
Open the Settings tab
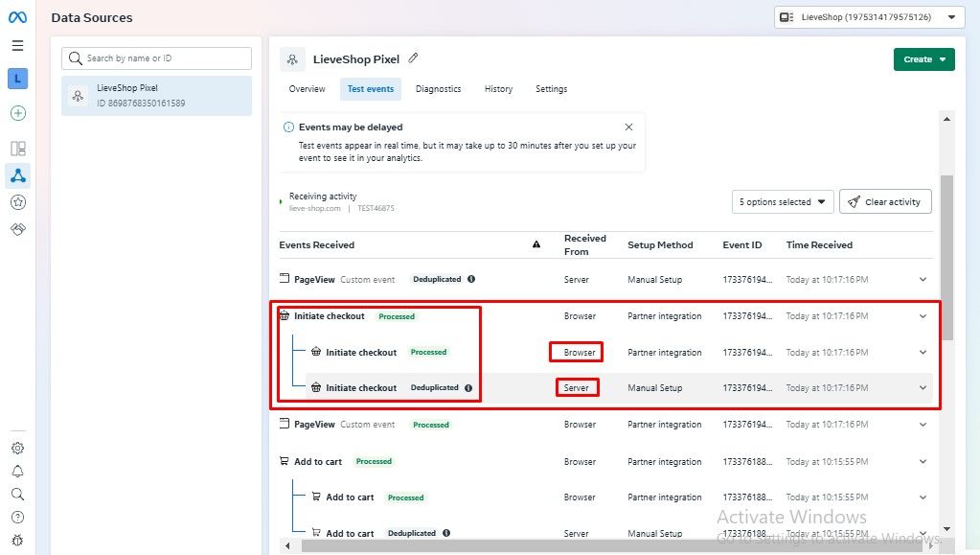pos(551,89)
